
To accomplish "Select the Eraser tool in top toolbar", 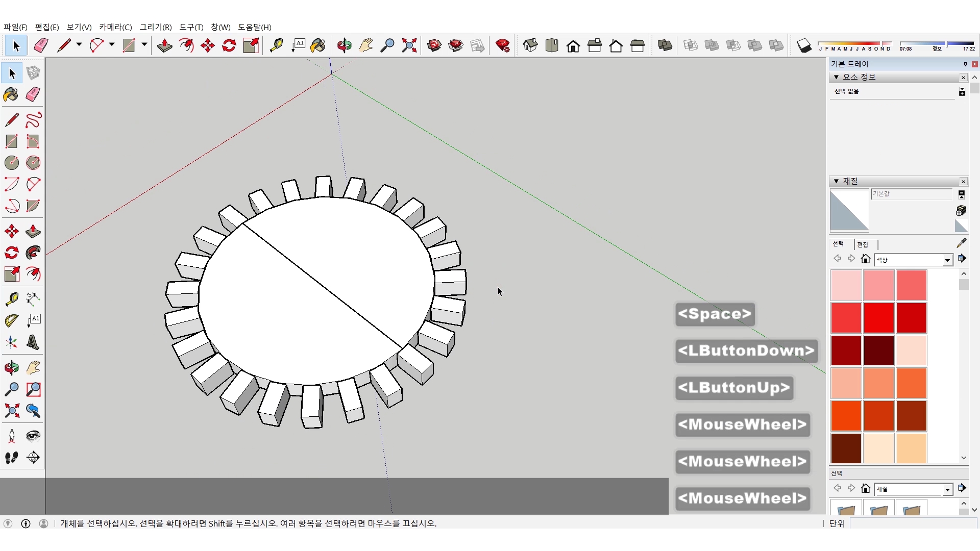I will point(41,45).
